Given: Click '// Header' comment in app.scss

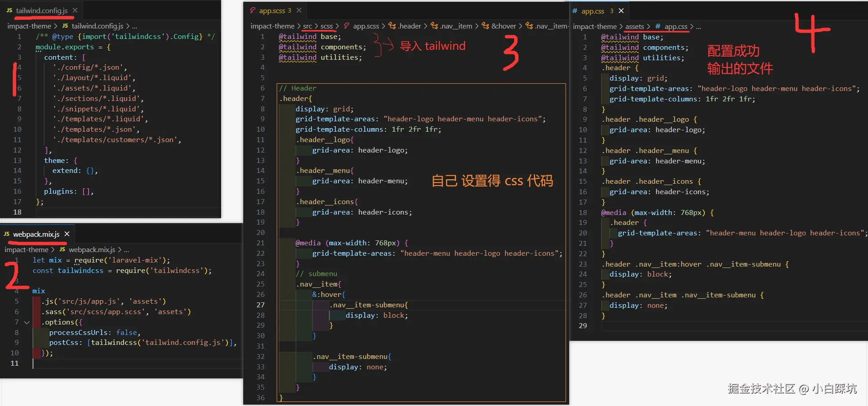Looking at the screenshot, I should [x=297, y=88].
